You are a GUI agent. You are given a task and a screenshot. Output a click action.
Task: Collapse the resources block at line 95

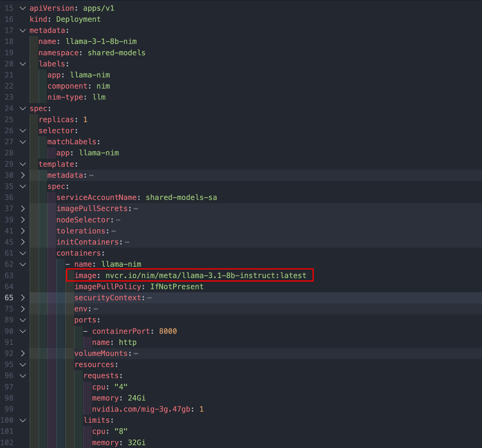pos(23,365)
